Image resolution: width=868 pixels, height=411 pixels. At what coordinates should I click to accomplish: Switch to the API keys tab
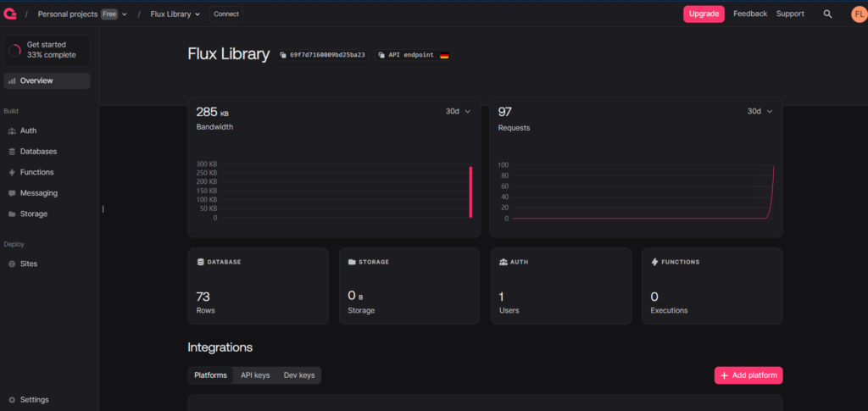coord(255,375)
